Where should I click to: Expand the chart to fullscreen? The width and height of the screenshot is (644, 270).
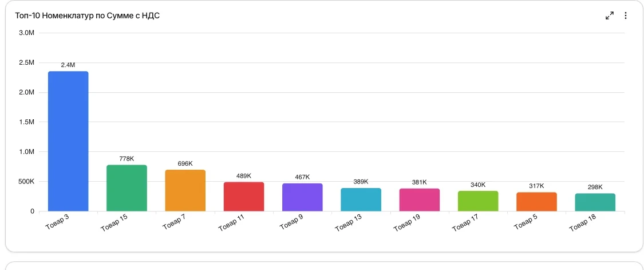tap(610, 16)
